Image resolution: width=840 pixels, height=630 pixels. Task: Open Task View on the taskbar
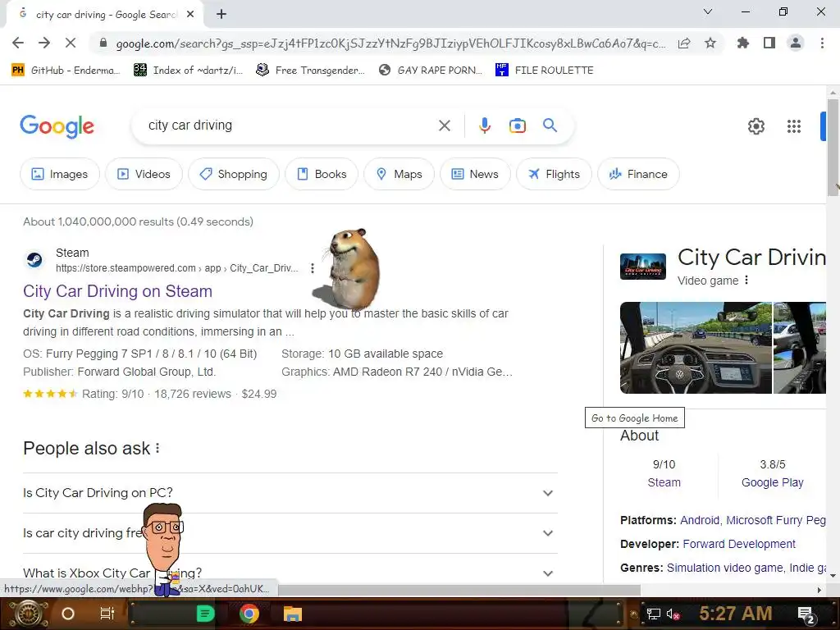tap(107, 614)
